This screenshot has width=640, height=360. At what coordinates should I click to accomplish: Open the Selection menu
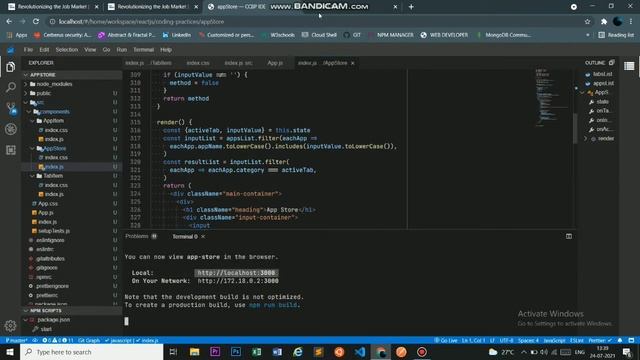67,50
